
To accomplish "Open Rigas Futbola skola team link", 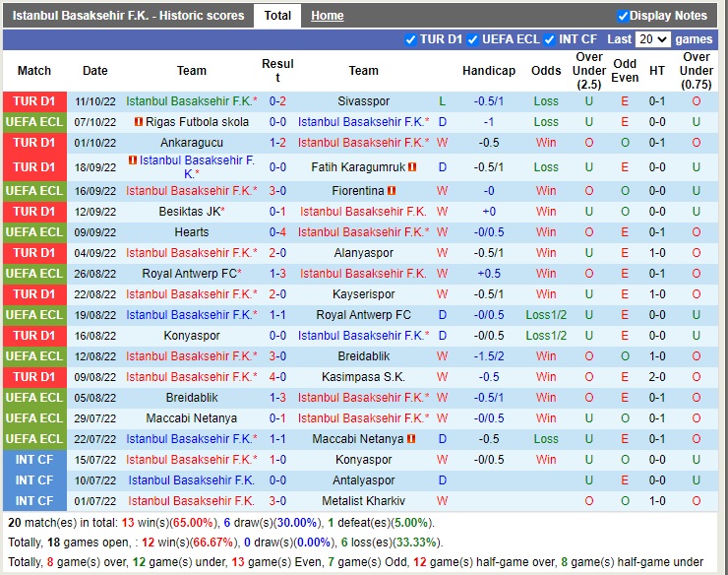I will point(197,122).
